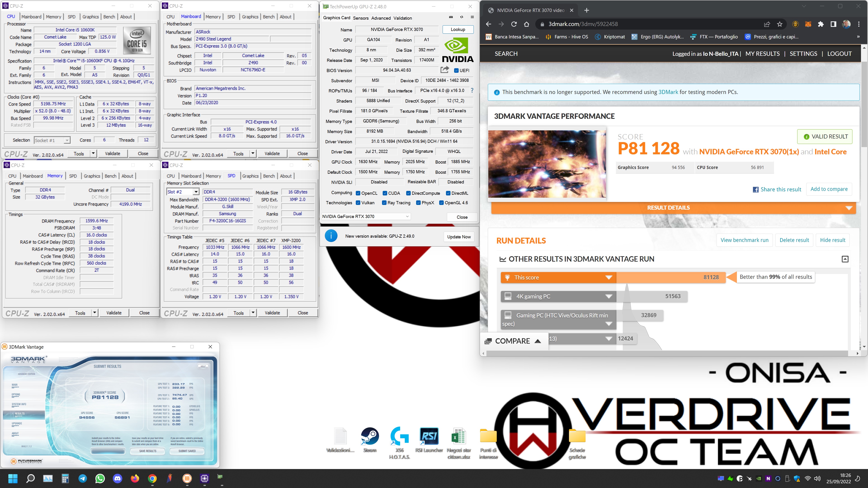
Task: Open the browser extensions puzzle icon
Action: point(821,24)
